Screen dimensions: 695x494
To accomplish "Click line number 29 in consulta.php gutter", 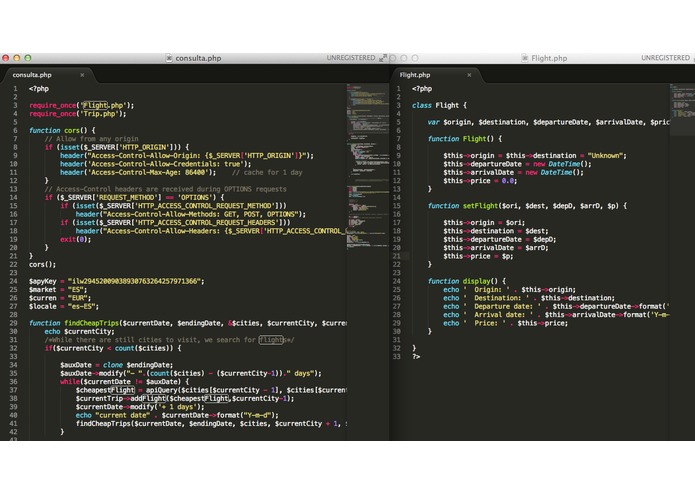I will tap(13, 323).
